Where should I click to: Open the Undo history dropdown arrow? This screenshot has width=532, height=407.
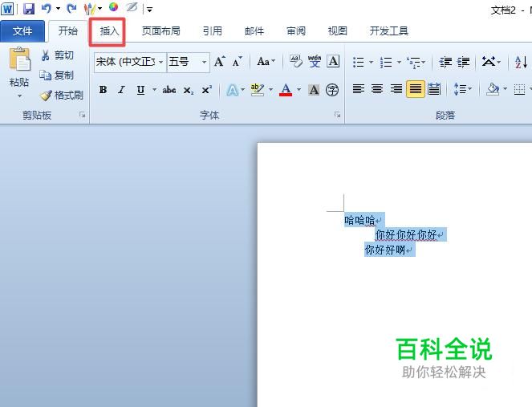coord(58,9)
